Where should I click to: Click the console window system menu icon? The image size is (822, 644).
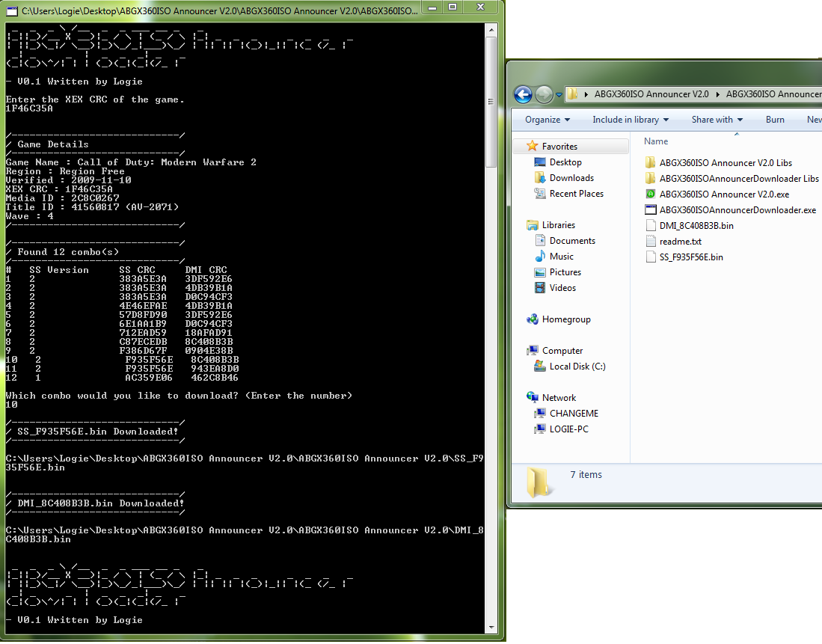click(x=12, y=10)
